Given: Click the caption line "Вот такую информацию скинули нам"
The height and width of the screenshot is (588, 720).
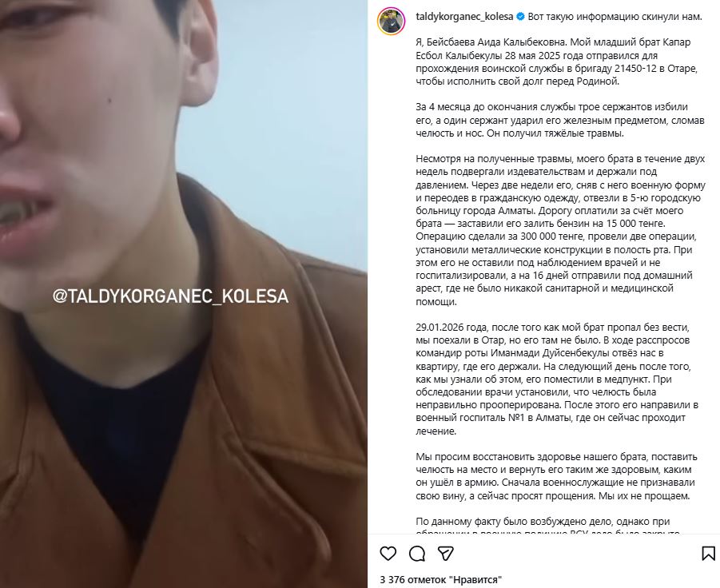Looking at the screenshot, I should [615, 17].
